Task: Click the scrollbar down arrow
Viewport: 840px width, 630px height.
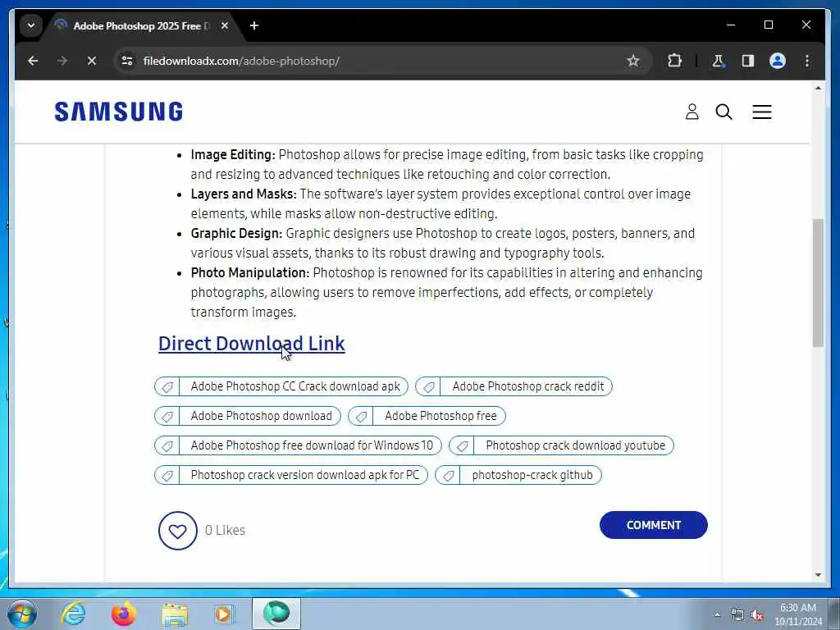Action: 818,575
